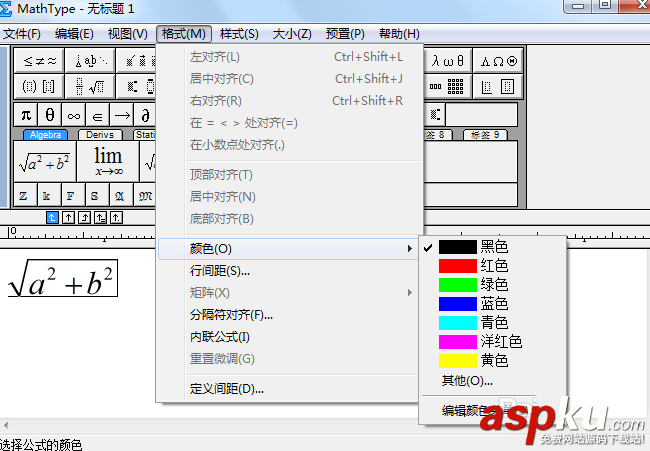Close the 格式(M) menu
The image size is (650, 451).
184,34
